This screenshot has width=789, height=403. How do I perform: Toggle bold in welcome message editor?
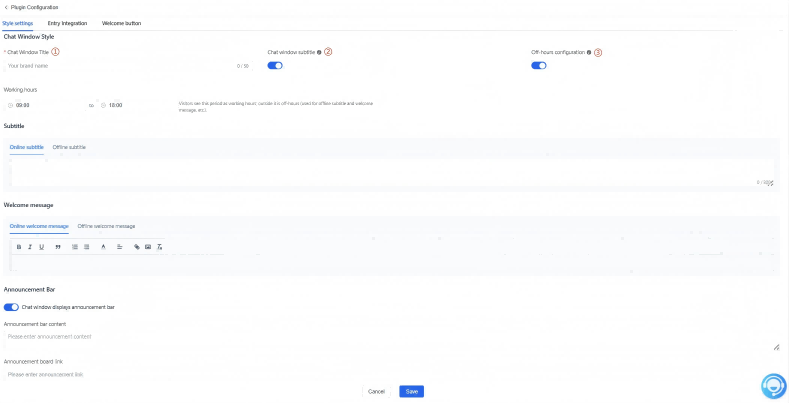click(x=19, y=247)
